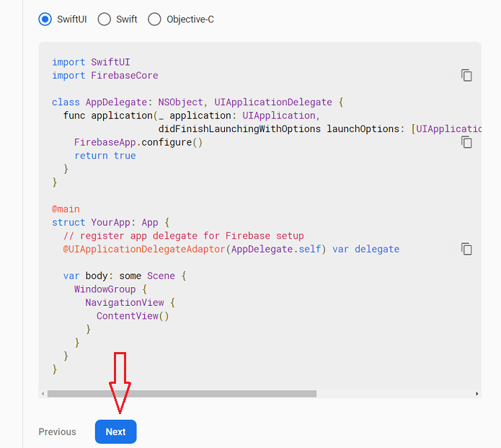Choose the Objective-C radio option
Viewport: 501px width, 448px height.
pyautogui.click(x=154, y=19)
